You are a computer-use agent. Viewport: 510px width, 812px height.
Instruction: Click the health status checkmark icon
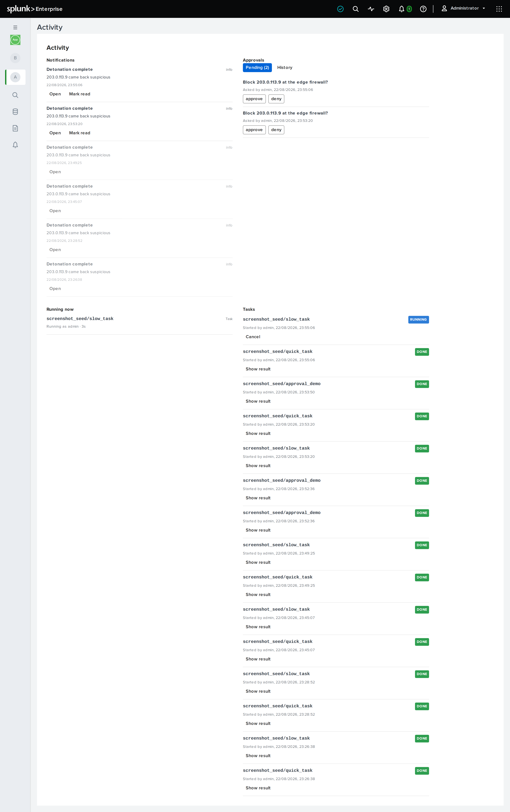[340, 9]
